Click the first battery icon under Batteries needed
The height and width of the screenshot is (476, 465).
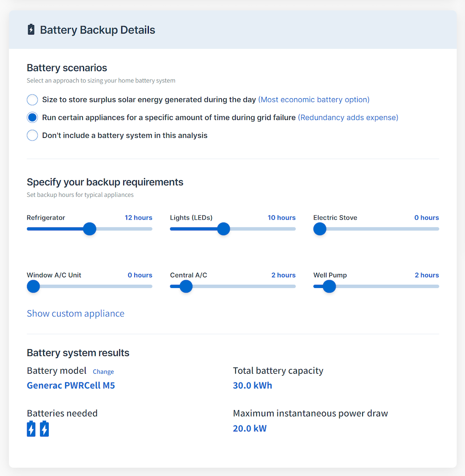[31, 429]
